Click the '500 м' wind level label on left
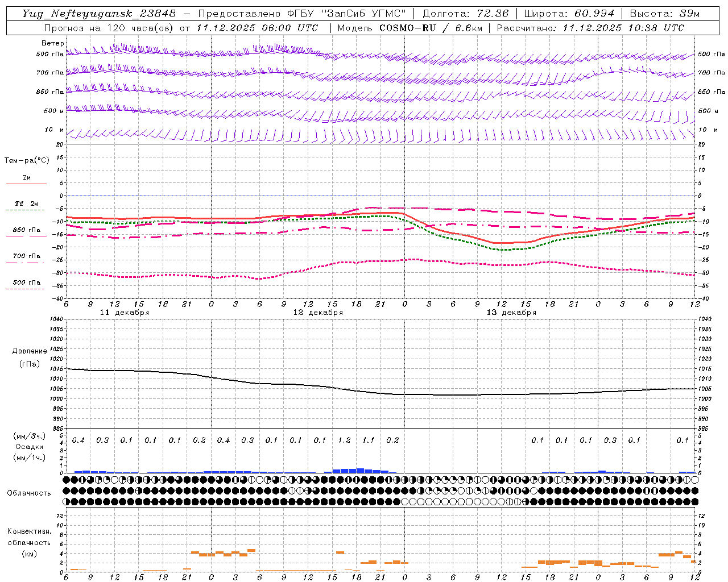 click(x=54, y=111)
